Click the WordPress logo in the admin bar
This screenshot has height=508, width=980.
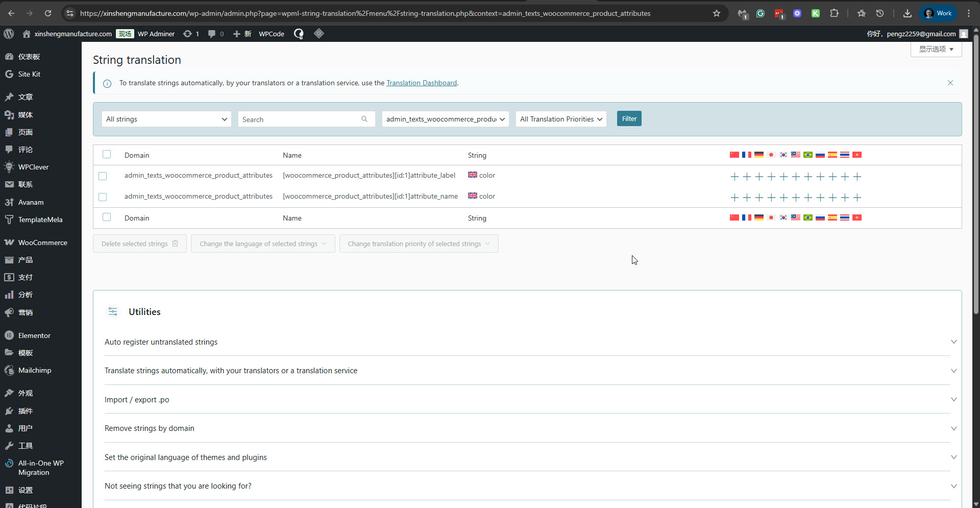pyautogui.click(x=9, y=34)
